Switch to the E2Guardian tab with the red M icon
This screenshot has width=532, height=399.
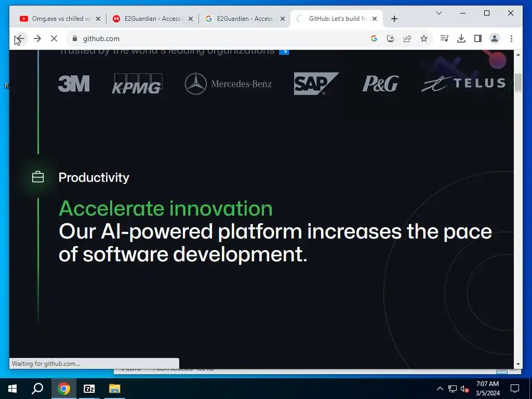click(152, 19)
